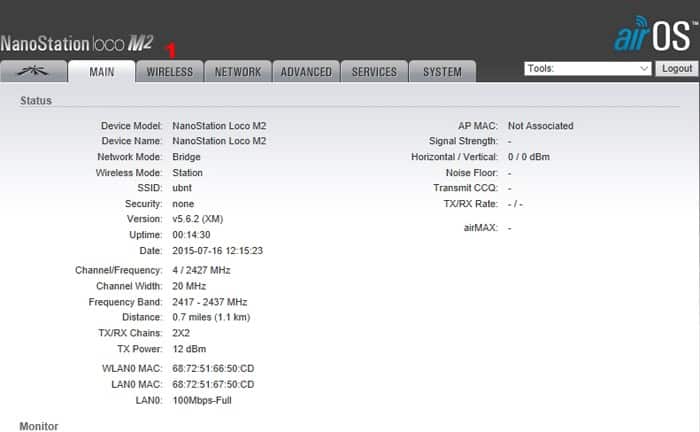The width and height of the screenshot is (700, 432).
Task: Click the SSID value ubnt
Action: click(x=182, y=188)
